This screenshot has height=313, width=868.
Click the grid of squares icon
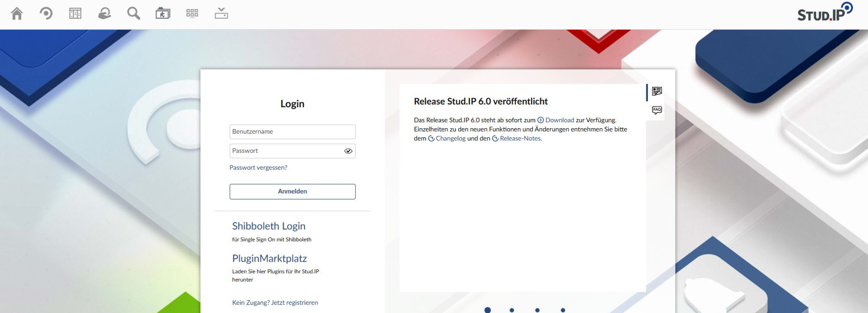[x=192, y=14]
